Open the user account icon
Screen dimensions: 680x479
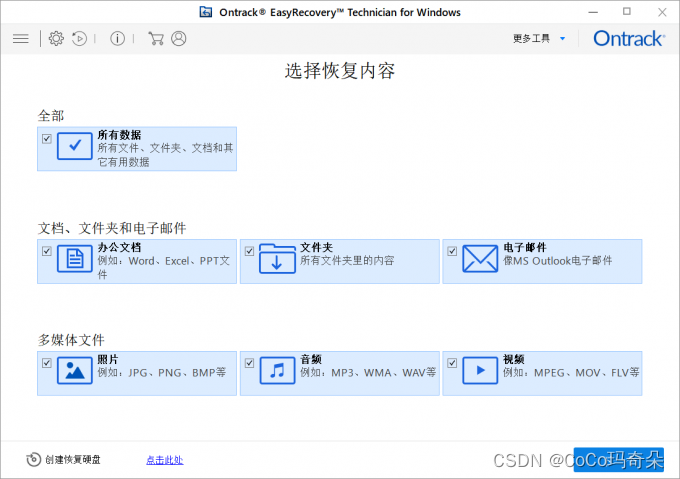tap(179, 39)
